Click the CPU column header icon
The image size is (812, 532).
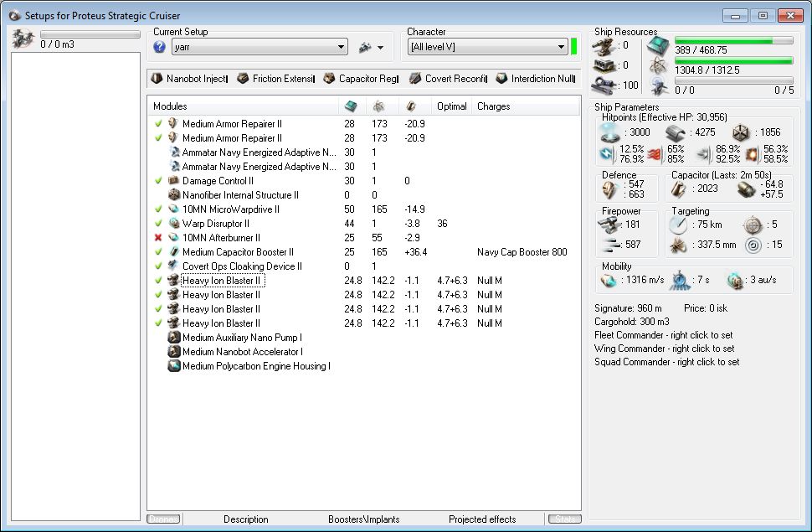pos(351,106)
